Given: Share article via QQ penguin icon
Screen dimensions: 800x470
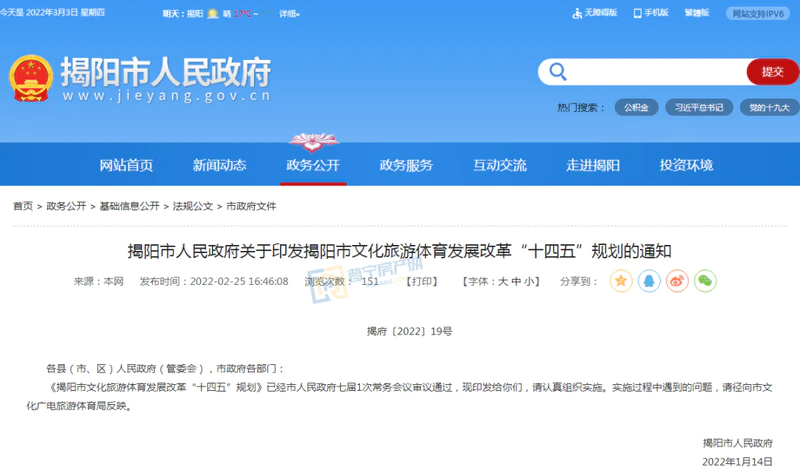Looking at the screenshot, I should point(649,281).
